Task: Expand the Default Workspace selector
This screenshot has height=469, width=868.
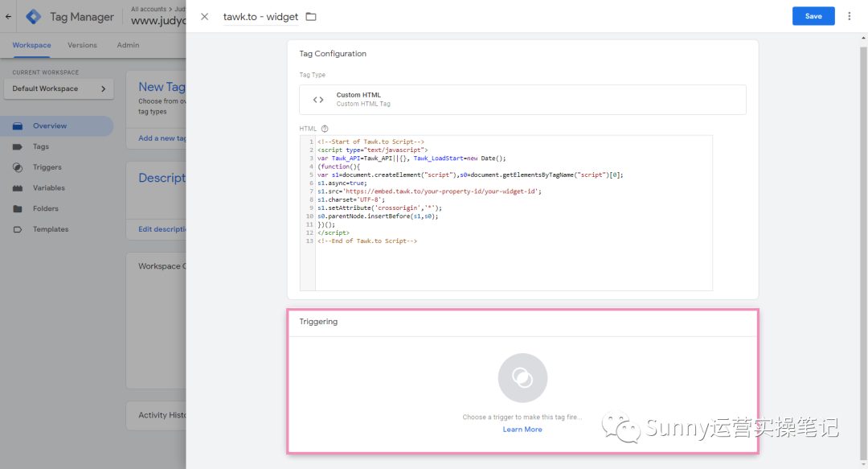Action: click(59, 88)
